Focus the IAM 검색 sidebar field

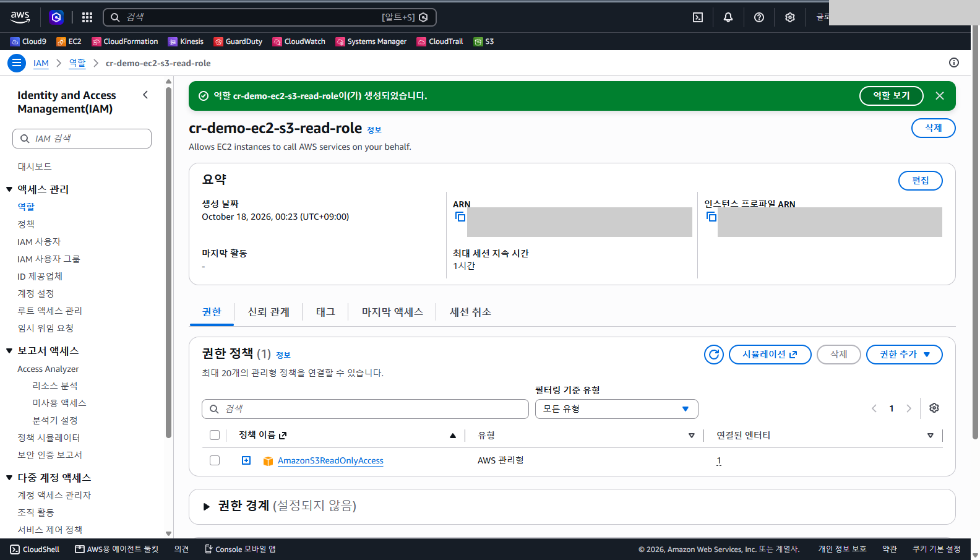click(x=82, y=139)
